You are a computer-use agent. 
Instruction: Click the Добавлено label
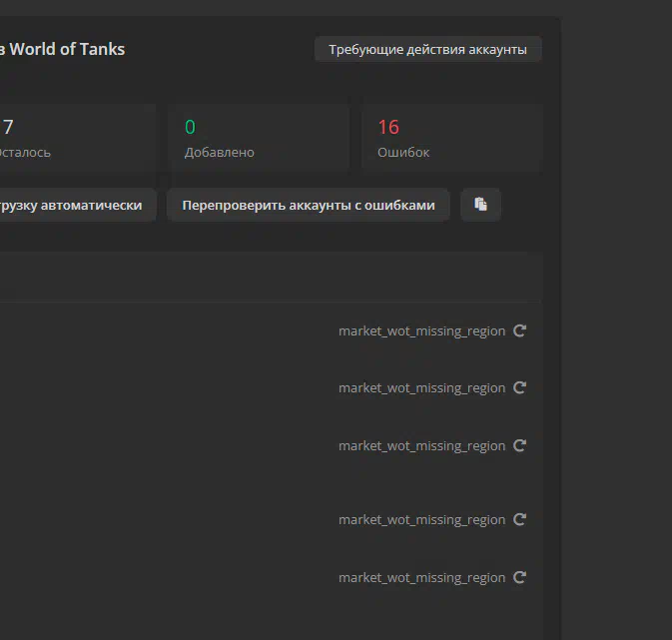click(220, 152)
